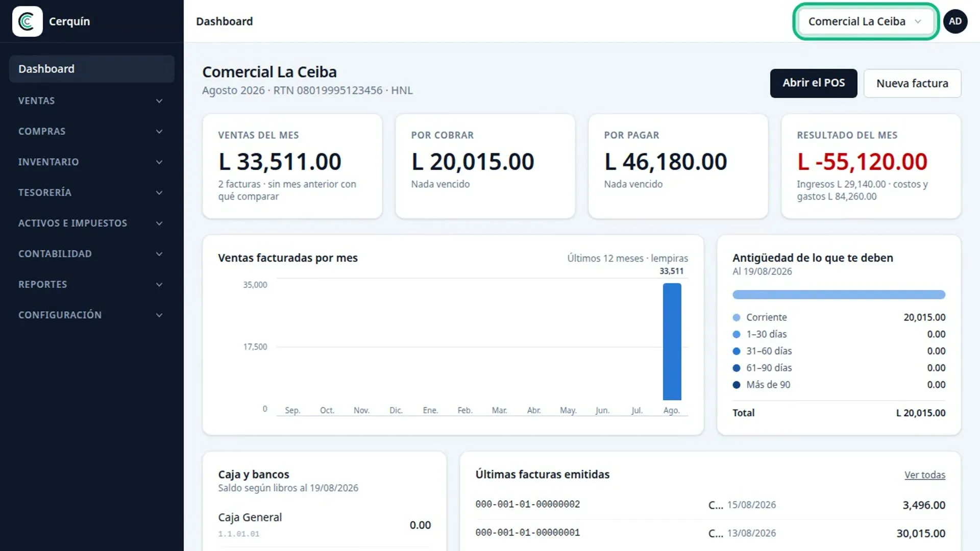Click the RTN 08019995123456 subtitle text

click(x=328, y=90)
